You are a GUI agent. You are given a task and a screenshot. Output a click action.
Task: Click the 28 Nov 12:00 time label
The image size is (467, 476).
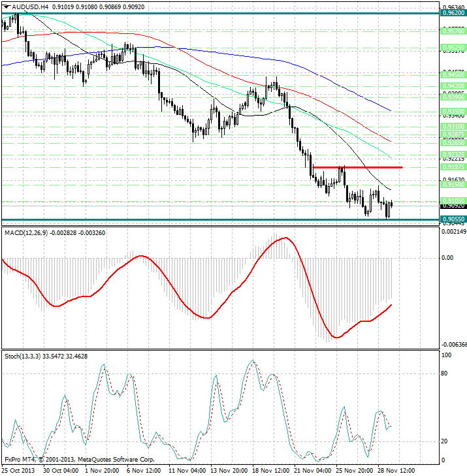[393, 470]
